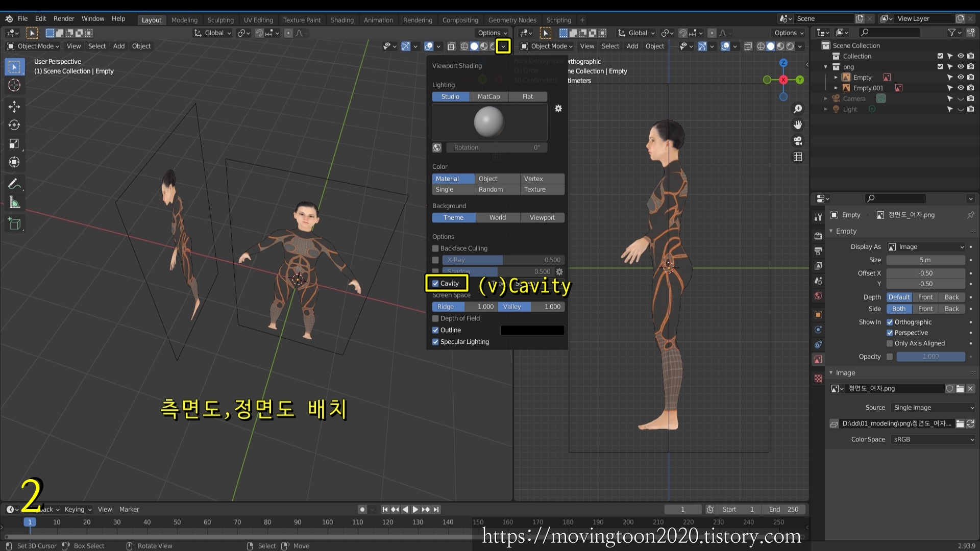Open the Keying dropdown in timeline
Image resolution: width=980 pixels, height=551 pixels.
pyautogui.click(x=78, y=510)
